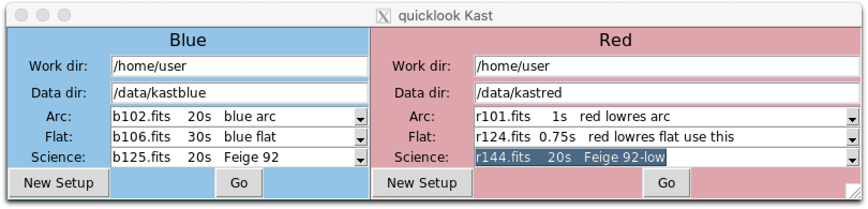This screenshot has width=868, height=209.
Task: Select the b125.fits Feige 92 entry
Action: click(x=233, y=158)
